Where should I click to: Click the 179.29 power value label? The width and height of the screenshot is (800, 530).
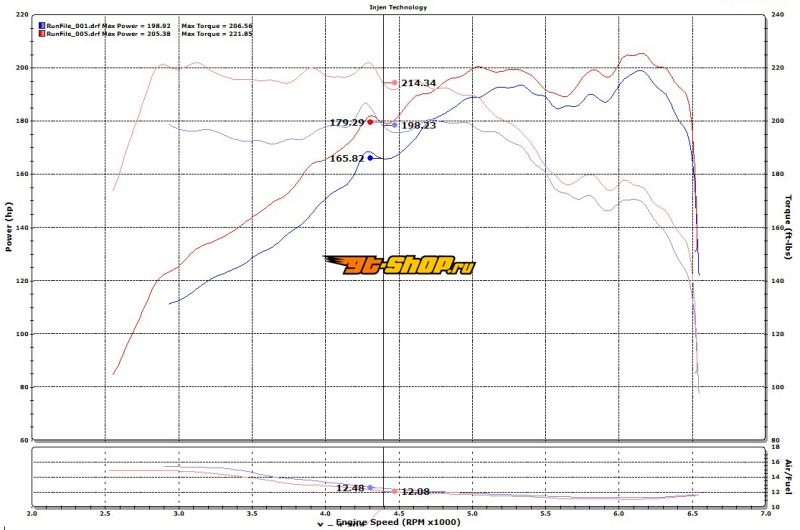tap(346, 122)
